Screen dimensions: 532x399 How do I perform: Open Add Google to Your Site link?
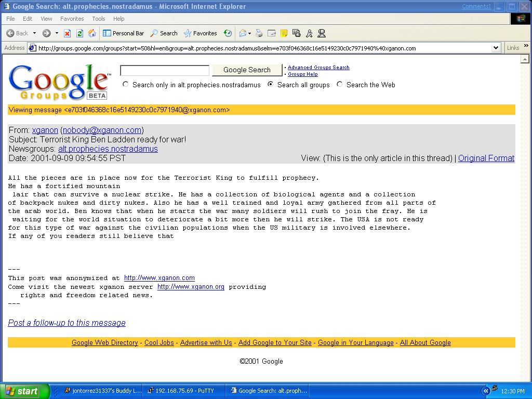275,343
